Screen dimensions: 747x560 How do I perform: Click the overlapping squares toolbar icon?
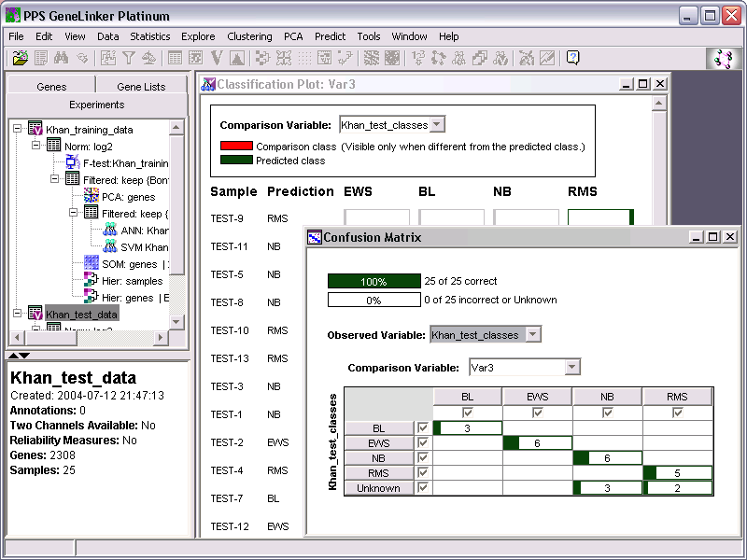coord(480,58)
